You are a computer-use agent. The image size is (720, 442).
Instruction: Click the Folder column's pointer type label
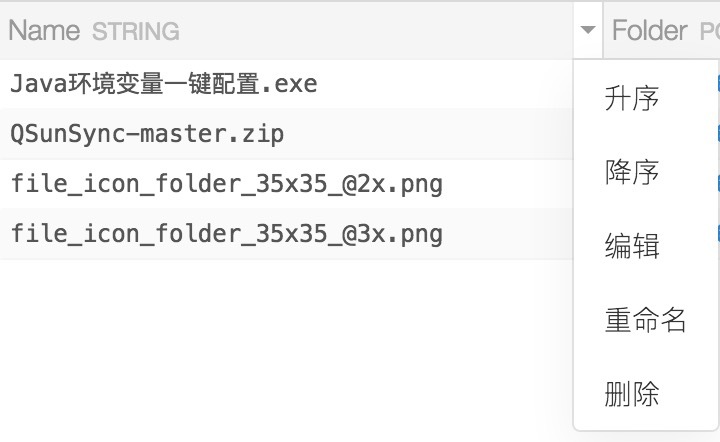coord(709,32)
